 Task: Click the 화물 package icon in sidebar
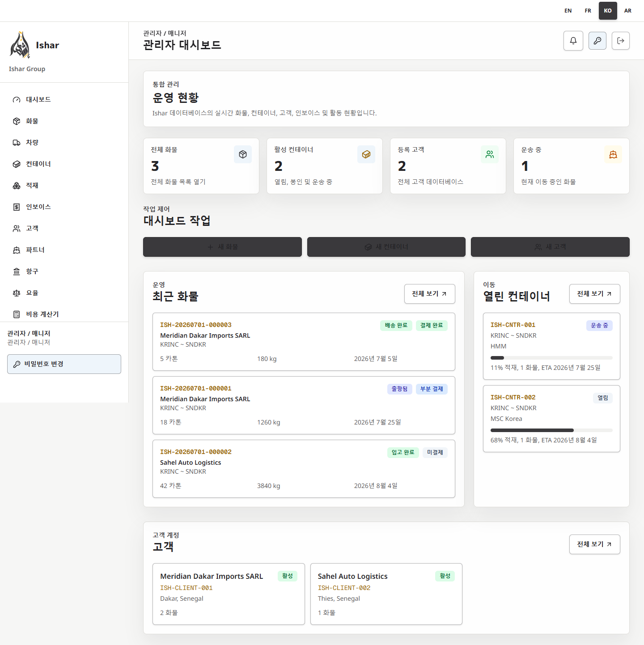click(17, 121)
